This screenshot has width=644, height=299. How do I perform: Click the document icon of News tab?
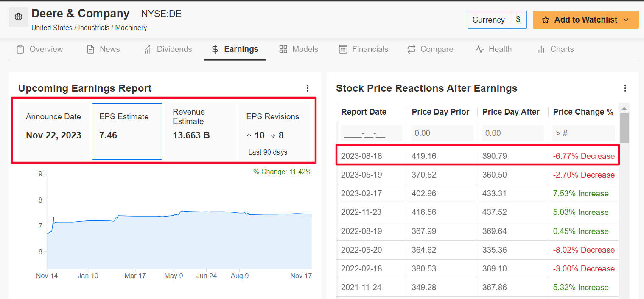(90, 49)
